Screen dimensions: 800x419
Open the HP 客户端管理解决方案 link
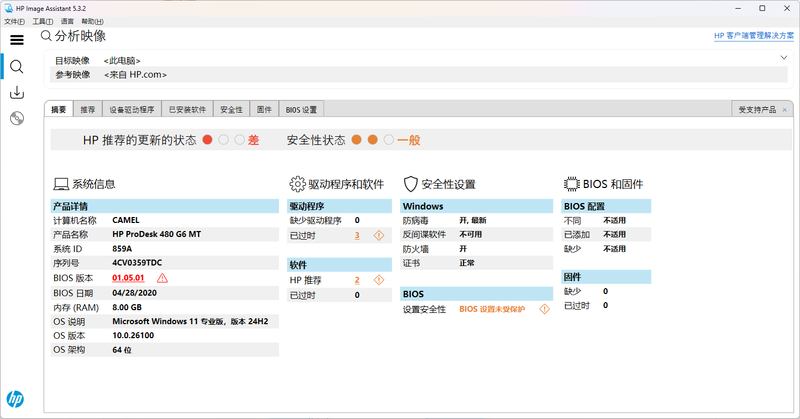(754, 36)
